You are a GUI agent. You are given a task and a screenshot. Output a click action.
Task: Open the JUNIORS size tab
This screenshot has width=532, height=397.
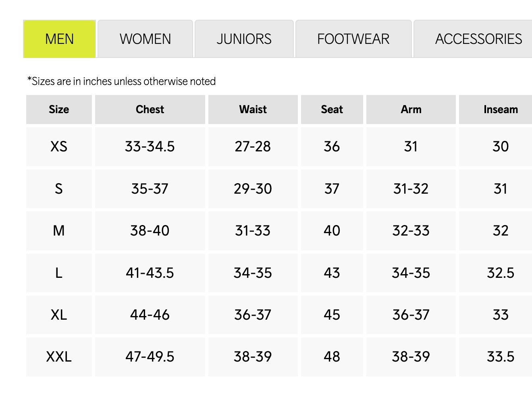(x=244, y=39)
